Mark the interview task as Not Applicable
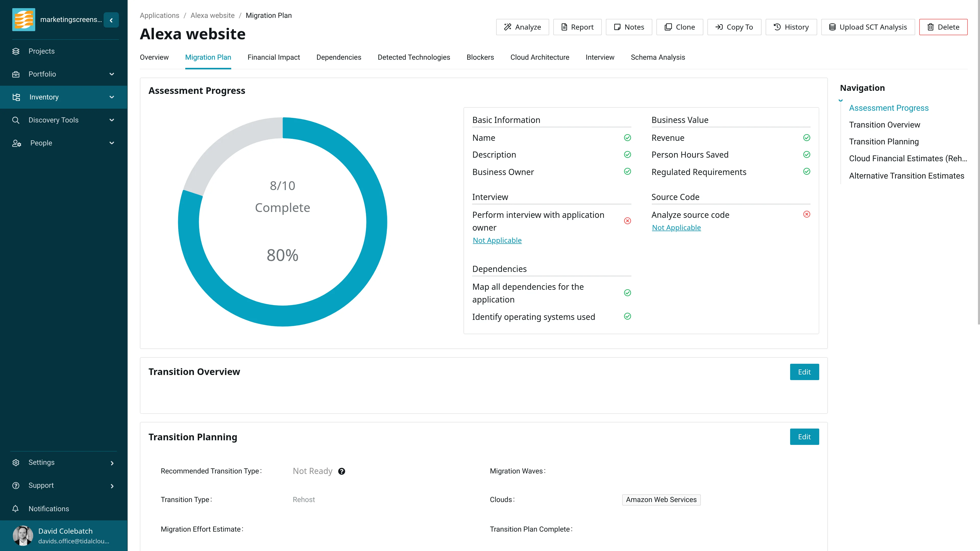The width and height of the screenshot is (980, 551). click(x=497, y=241)
